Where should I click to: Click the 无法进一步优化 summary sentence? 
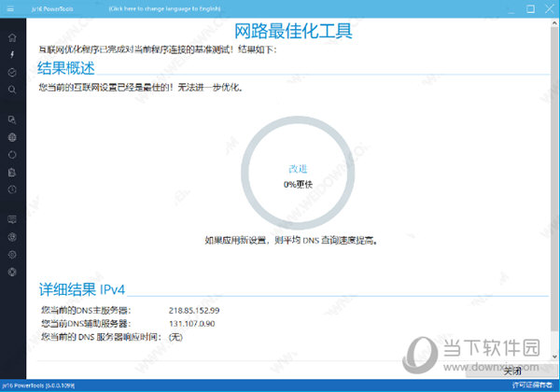pyautogui.click(x=141, y=88)
